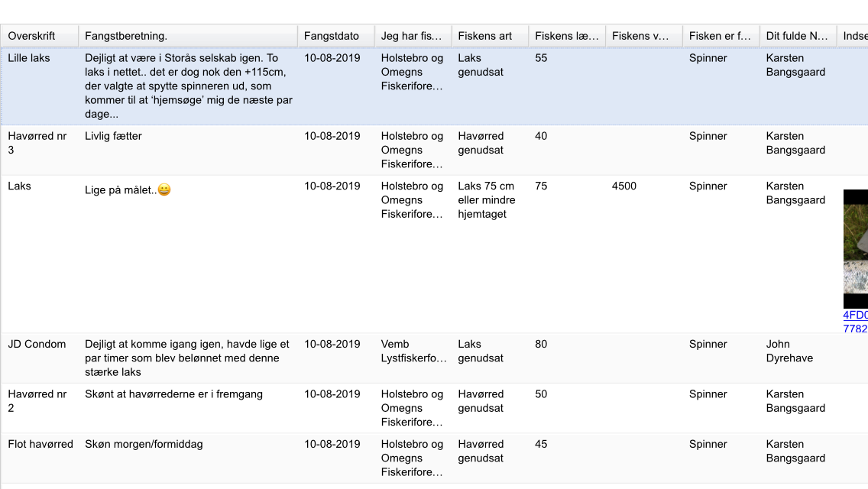The image size is (868, 489).
Task: Click 'Karsten Bangsgaard' in Lille laks row
Action: pos(795,65)
